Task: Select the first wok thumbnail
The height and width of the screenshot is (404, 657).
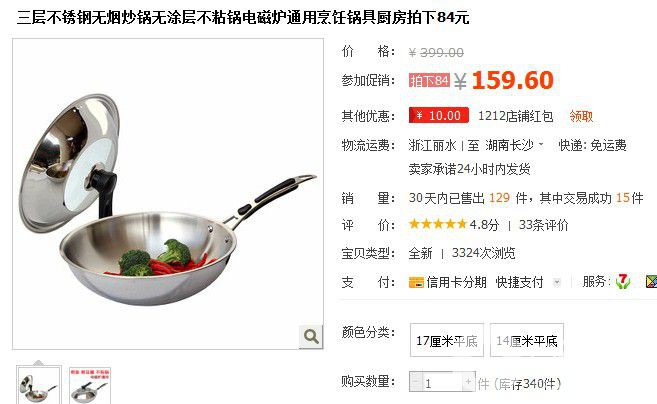Action: pos(39,385)
